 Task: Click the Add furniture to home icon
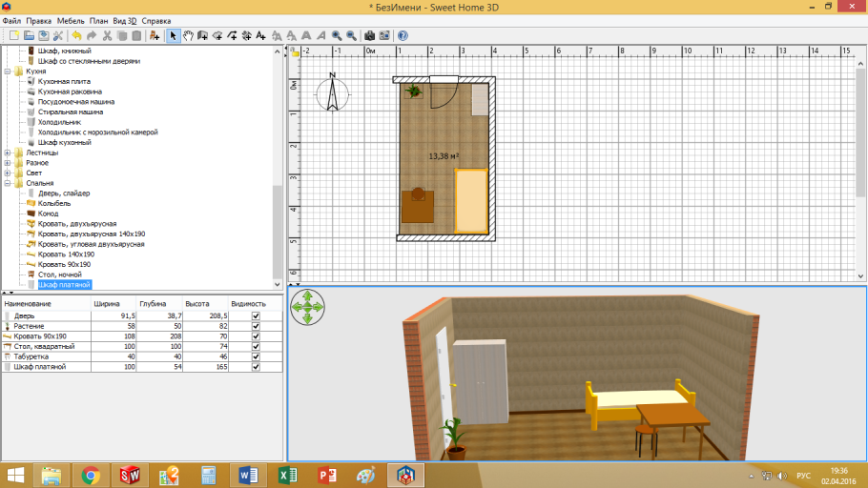[x=155, y=35]
